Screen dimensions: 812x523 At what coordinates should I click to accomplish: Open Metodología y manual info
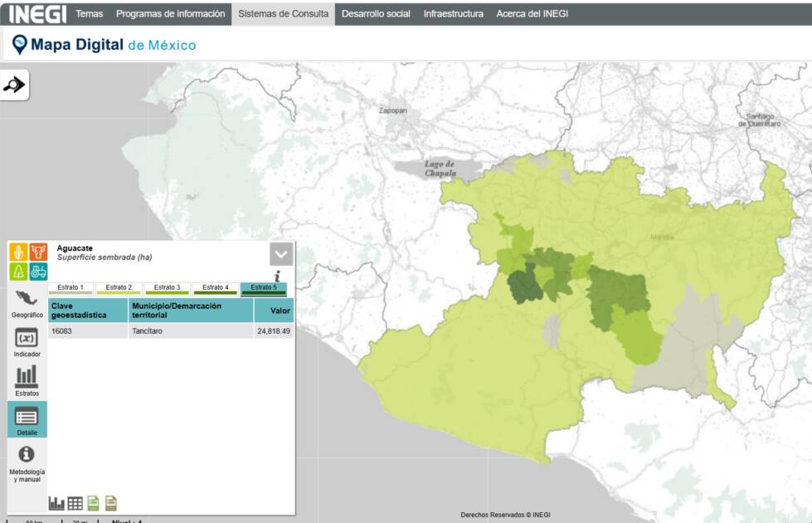[x=27, y=464]
